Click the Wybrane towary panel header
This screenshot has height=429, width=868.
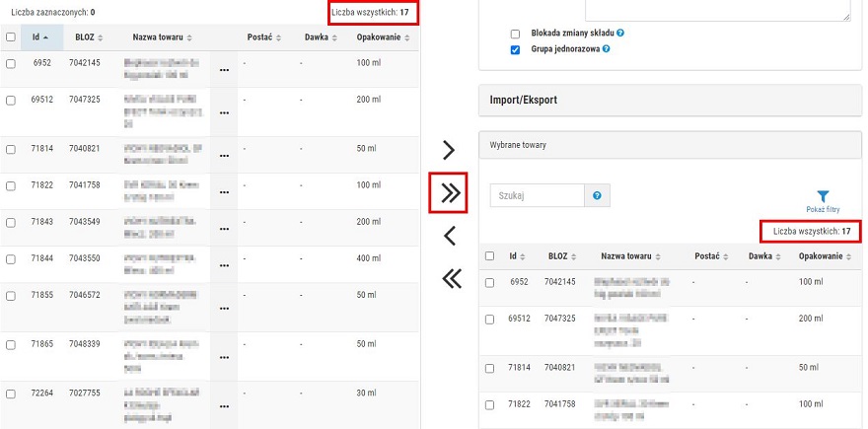[x=670, y=145]
